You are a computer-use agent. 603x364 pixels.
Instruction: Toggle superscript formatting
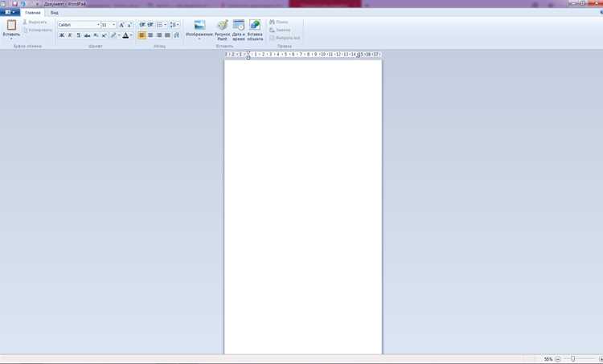click(105, 35)
